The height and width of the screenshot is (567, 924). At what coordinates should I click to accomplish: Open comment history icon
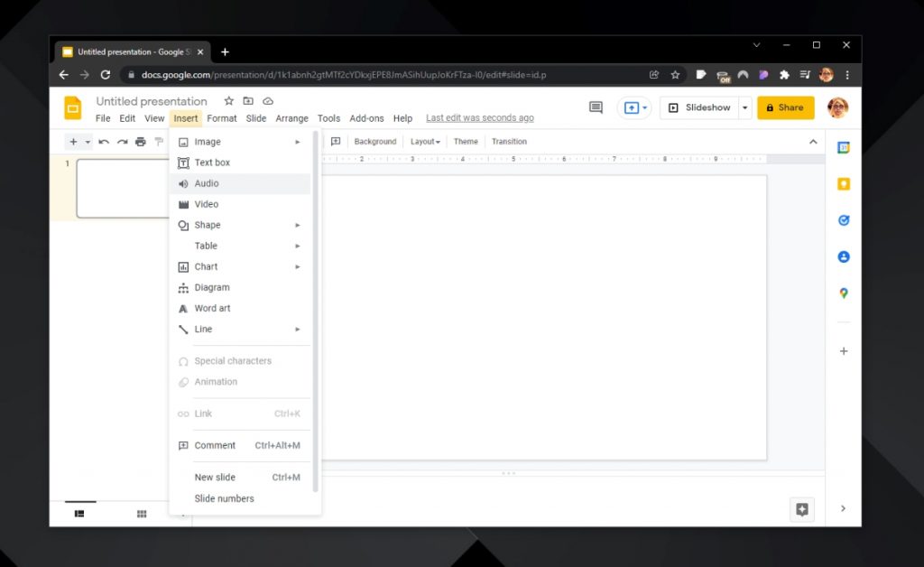[x=596, y=107]
